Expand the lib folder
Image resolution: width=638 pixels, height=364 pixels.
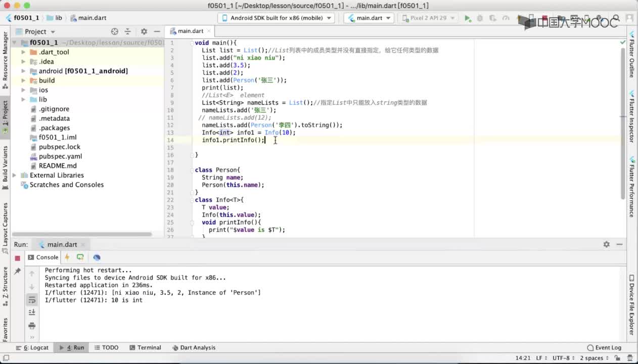point(23,100)
